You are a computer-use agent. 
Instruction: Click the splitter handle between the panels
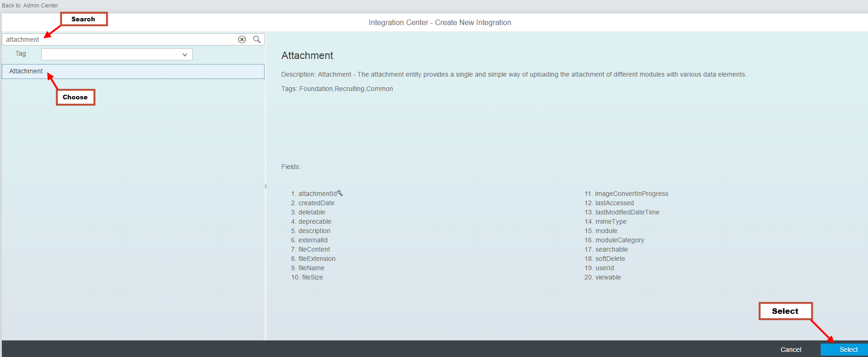pyautogui.click(x=266, y=186)
